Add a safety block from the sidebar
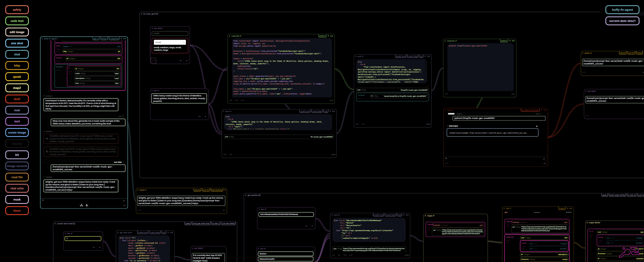Screen dimensions: 644x262 tap(17, 10)
